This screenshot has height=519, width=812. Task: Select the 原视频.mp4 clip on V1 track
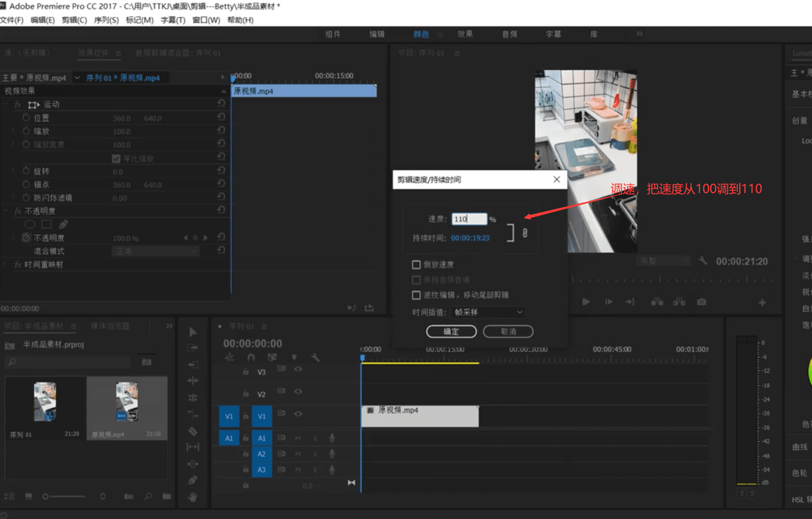tap(420, 416)
